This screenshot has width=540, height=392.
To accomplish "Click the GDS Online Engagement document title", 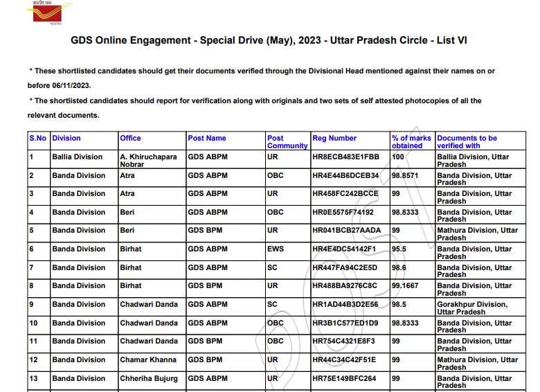I will [269, 41].
